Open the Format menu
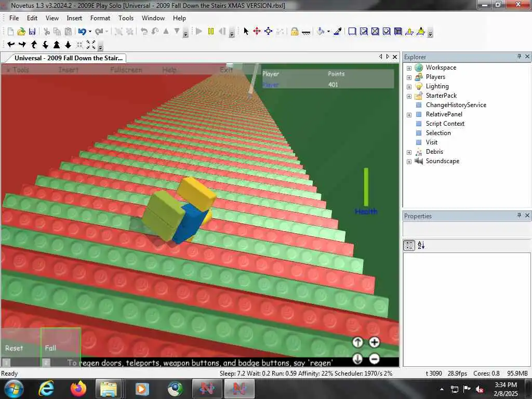 click(x=100, y=18)
